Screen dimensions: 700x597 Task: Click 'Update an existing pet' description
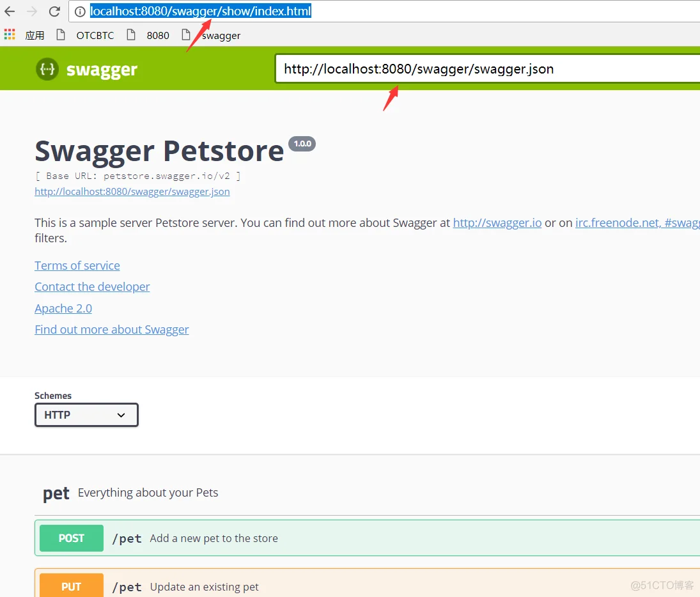click(x=205, y=587)
